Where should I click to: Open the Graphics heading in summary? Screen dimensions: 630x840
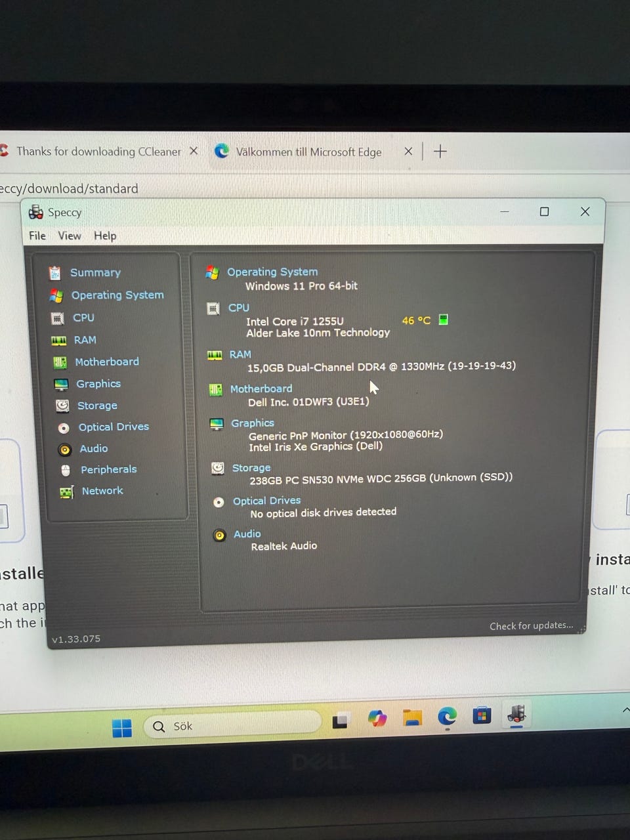[x=253, y=423]
